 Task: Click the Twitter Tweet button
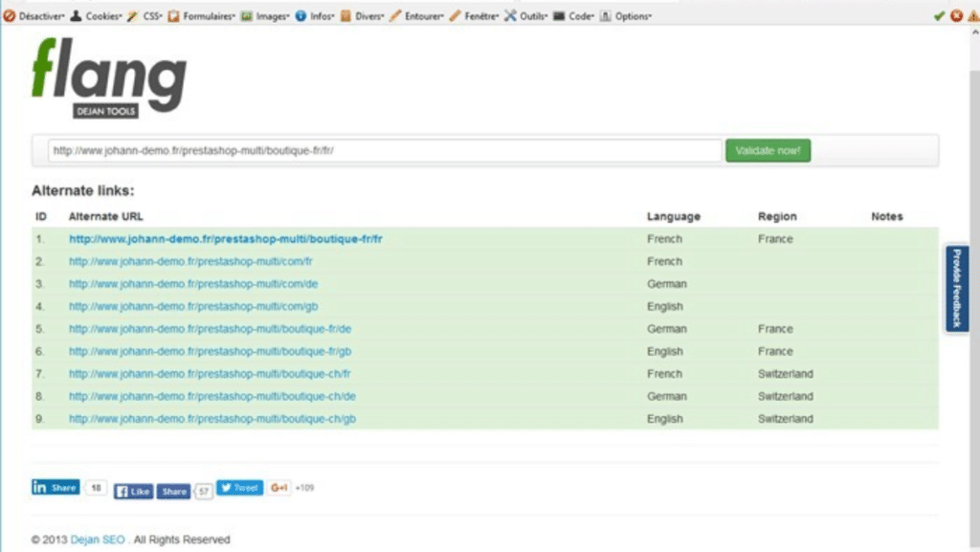(x=239, y=488)
